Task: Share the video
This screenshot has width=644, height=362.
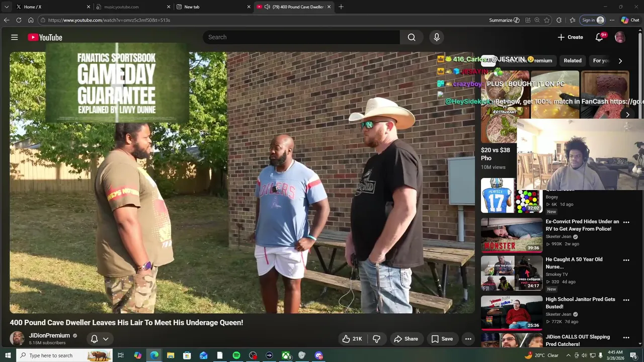Action: click(406, 339)
